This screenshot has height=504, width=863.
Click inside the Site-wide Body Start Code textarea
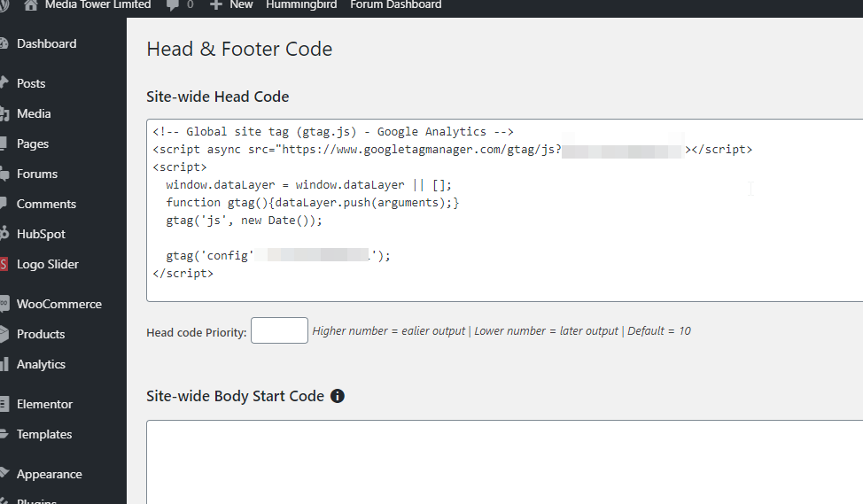(505, 462)
